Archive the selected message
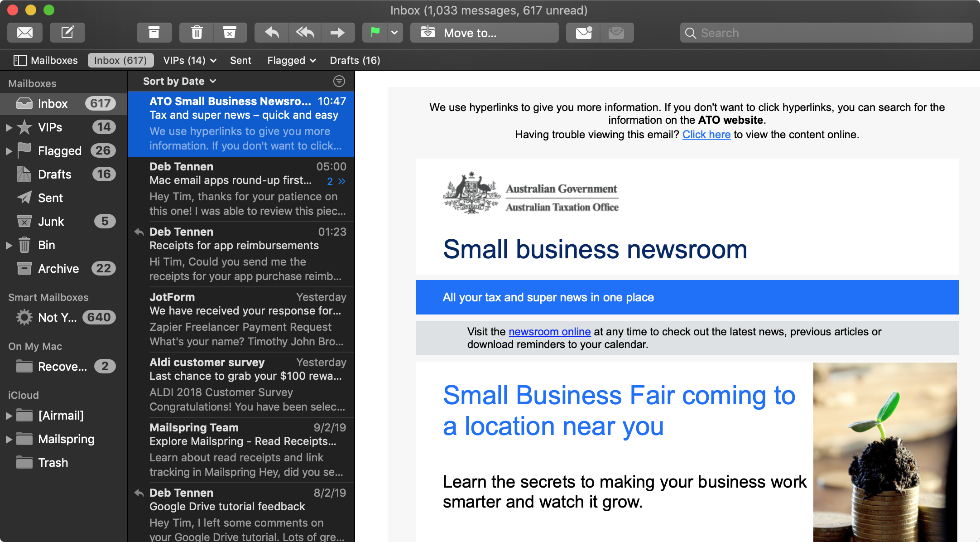This screenshot has width=980, height=542. 154,33
